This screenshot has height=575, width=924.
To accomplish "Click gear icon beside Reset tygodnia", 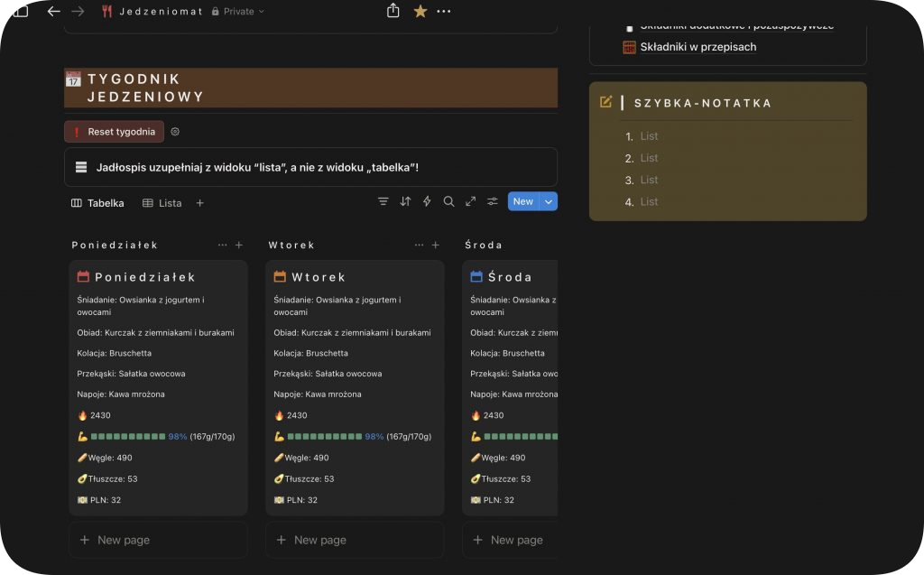I will [x=175, y=132].
